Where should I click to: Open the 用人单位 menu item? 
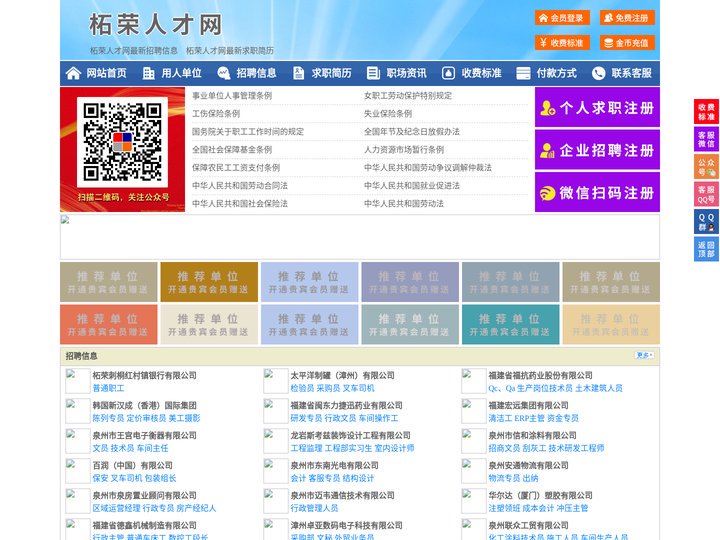181,73
